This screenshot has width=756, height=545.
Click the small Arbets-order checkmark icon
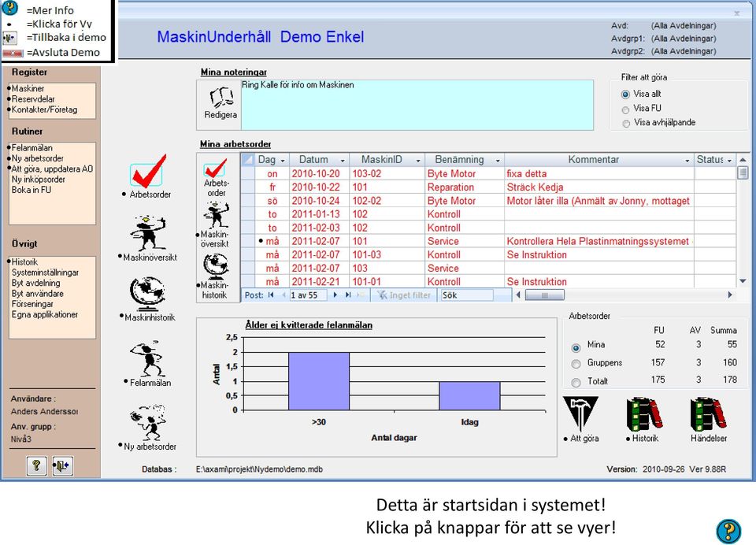(216, 169)
